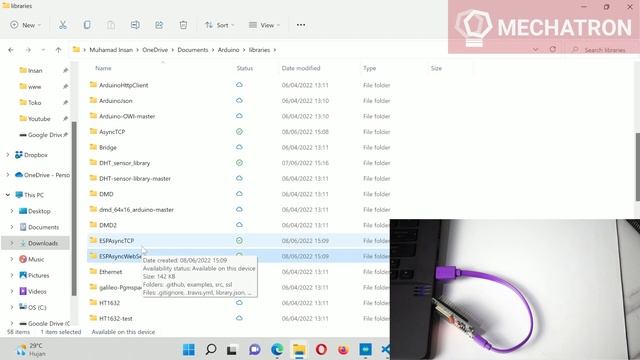
Task: Open taskbar Search
Action: 211,349
